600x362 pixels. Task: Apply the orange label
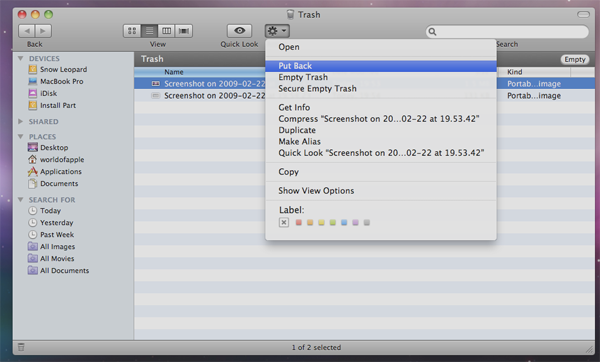(x=310, y=222)
